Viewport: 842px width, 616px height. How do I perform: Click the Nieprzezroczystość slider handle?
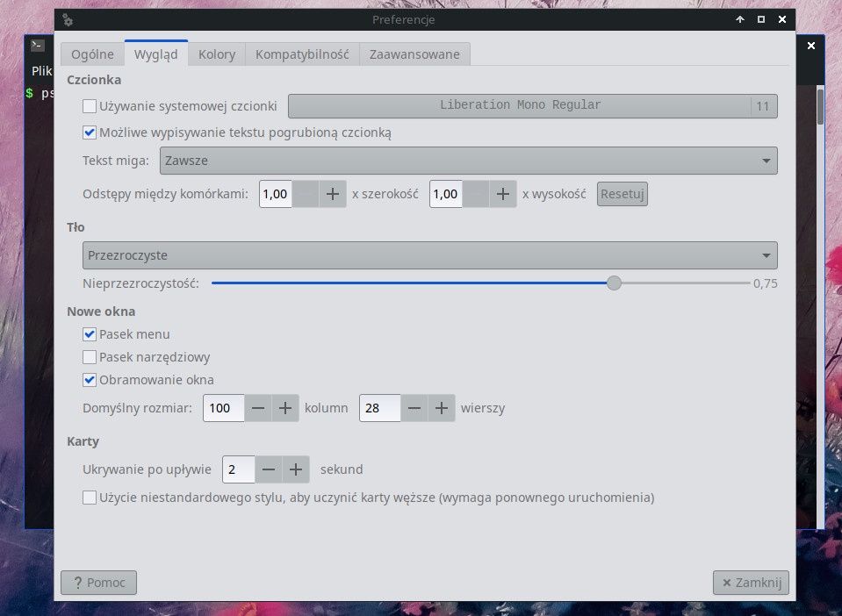tap(614, 283)
